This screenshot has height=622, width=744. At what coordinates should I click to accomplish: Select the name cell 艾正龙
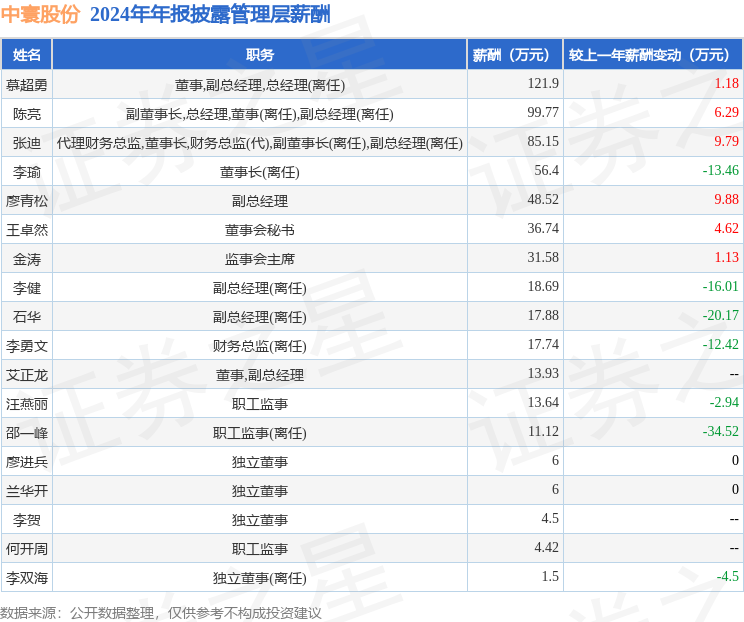click(x=27, y=375)
